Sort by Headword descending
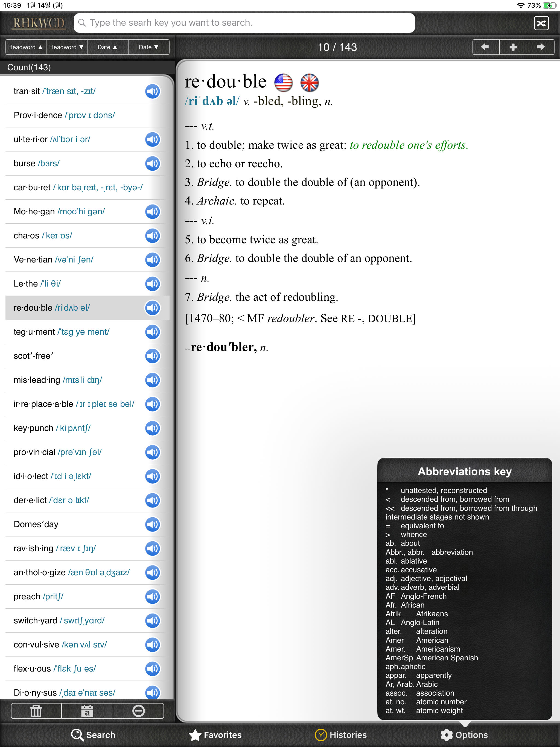 point(66,47)
